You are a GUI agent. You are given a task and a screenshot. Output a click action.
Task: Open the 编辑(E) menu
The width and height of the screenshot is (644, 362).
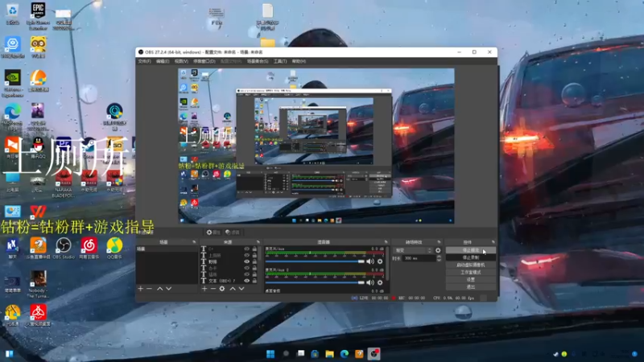(x=163, y=61)
